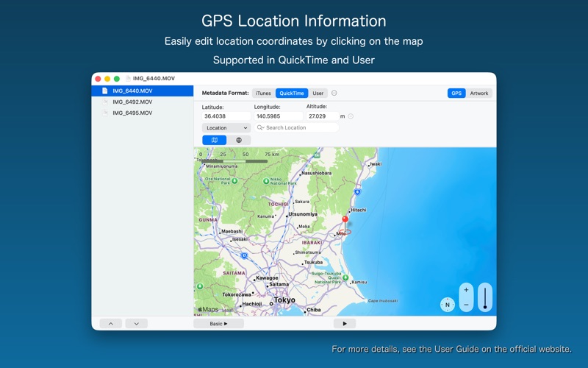This screenshot has width=588, height=368.
Task: Click the Suigo-Tsukuba park icon
Action: coord(345,278)
